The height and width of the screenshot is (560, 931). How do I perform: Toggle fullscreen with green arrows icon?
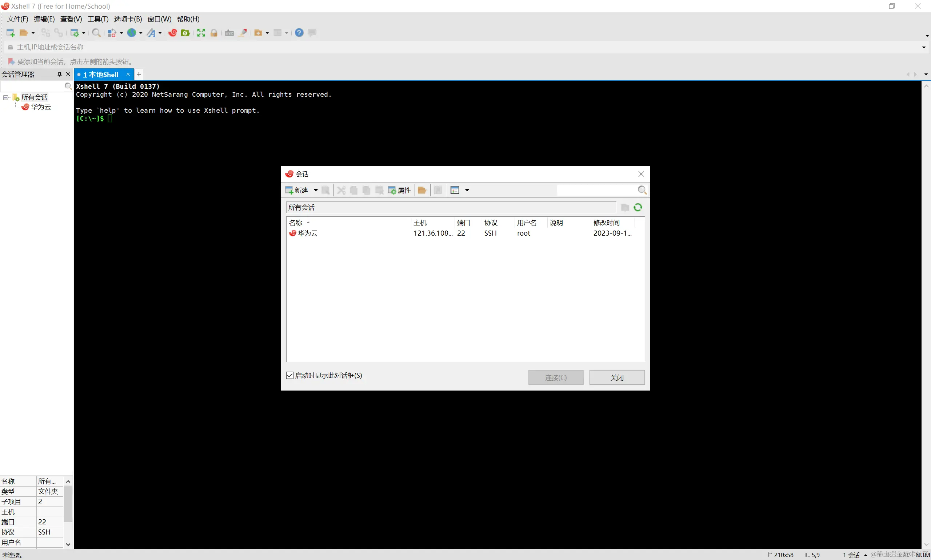tap(201, 33)
